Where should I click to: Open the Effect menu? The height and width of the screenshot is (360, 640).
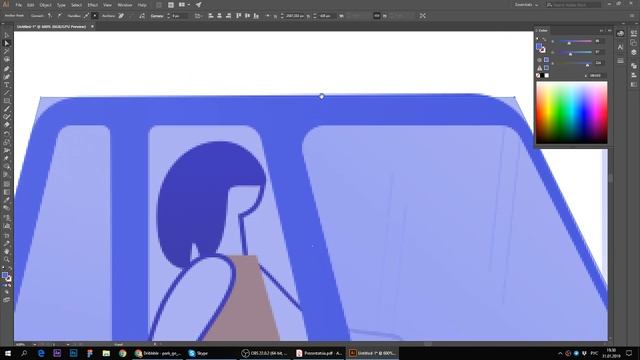pyautogui.click(x=93, y=5)
